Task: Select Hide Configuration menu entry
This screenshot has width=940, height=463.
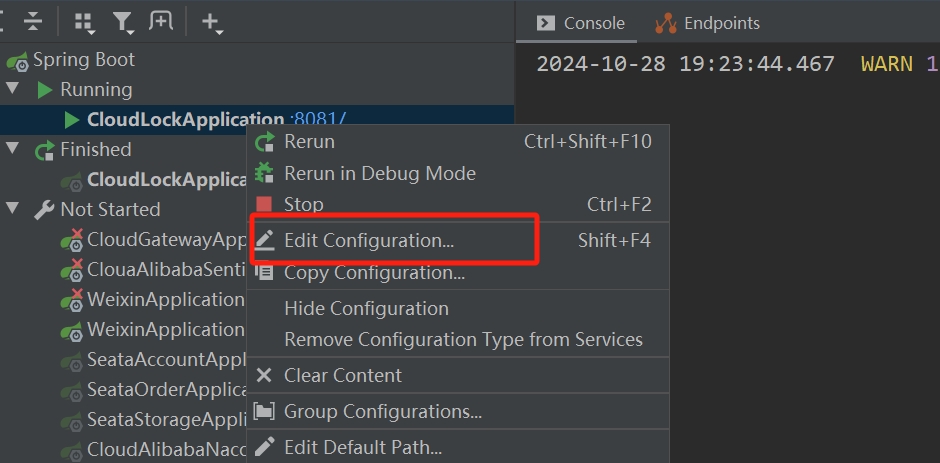Action: (x=366, y=308)
